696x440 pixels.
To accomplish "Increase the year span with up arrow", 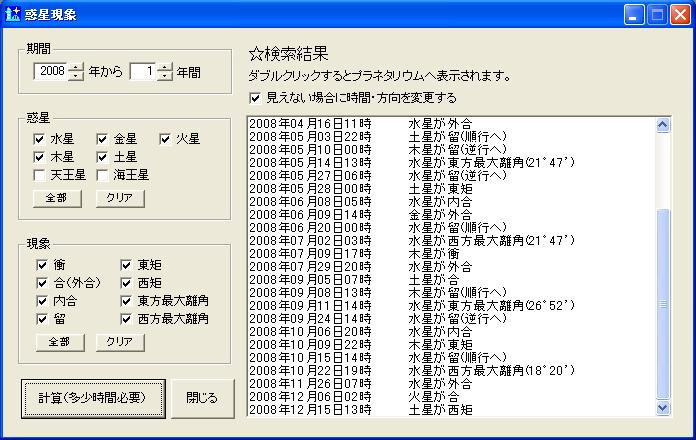I will [165, 67].
